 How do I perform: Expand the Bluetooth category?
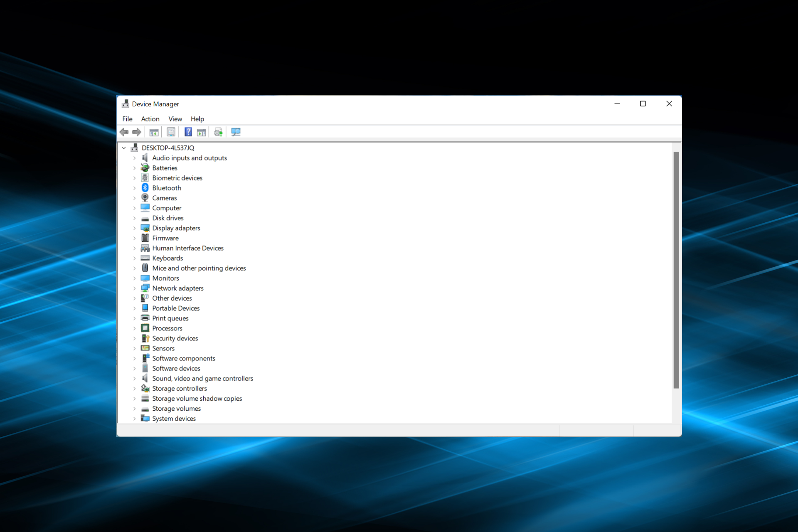(x=134, y=187)
